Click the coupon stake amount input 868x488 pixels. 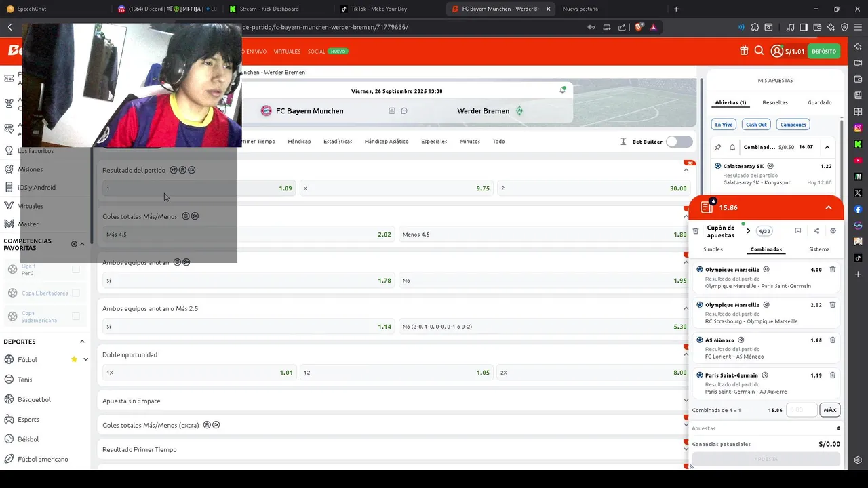click(x=801, y=410)
